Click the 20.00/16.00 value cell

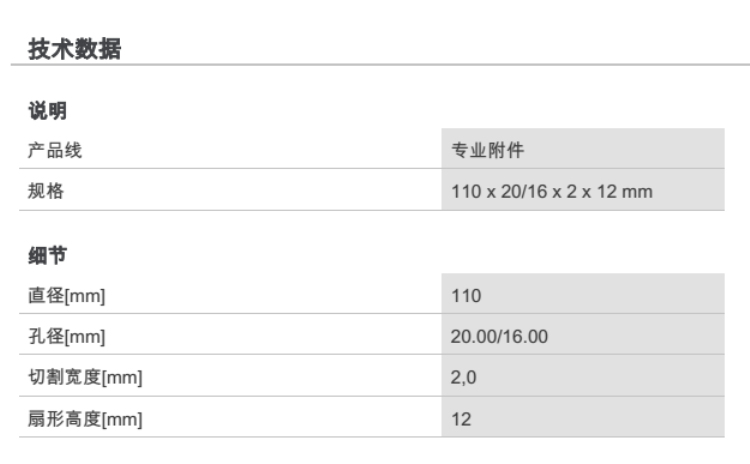(x=499, y=337)
